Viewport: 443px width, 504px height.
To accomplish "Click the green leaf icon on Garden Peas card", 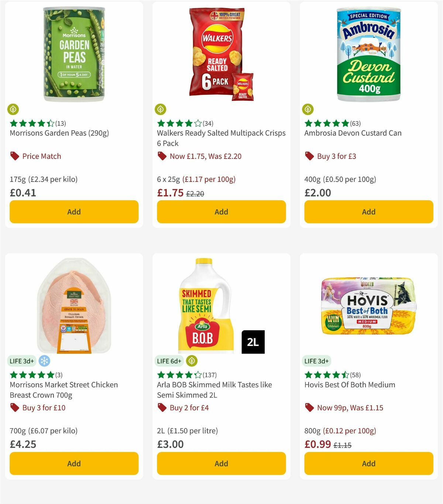I will tap(13, 110).
